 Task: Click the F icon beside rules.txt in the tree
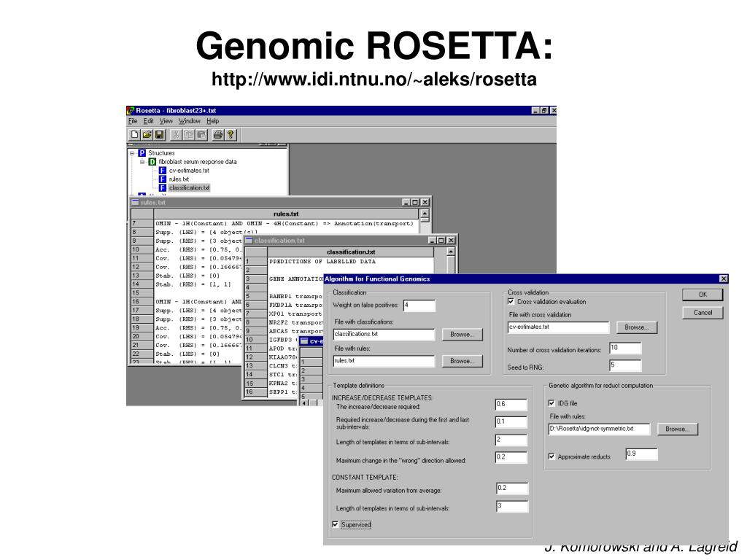[x=163, y=179]
